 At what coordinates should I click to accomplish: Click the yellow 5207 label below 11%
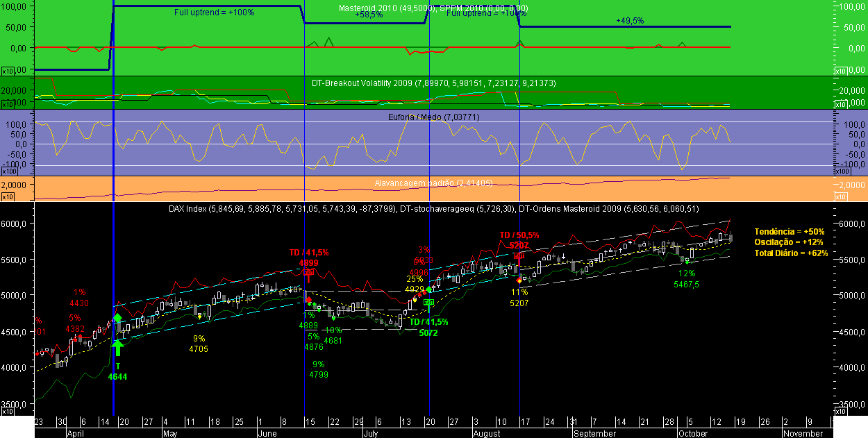tap(520, 303)
